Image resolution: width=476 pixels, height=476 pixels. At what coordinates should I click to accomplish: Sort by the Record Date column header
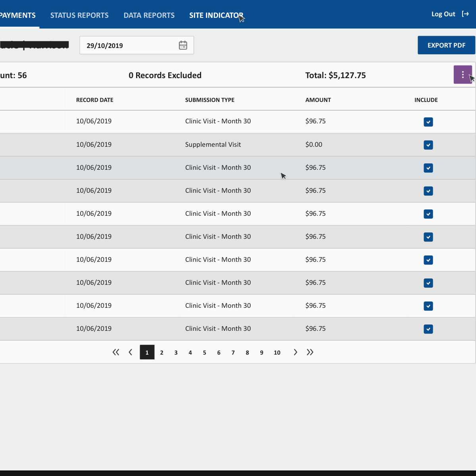coord(95,100)
